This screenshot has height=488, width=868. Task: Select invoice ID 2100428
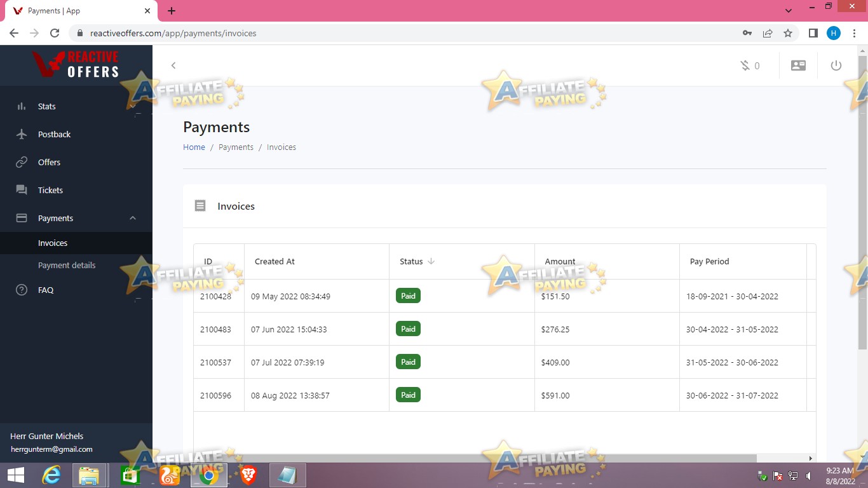[215, 296]
